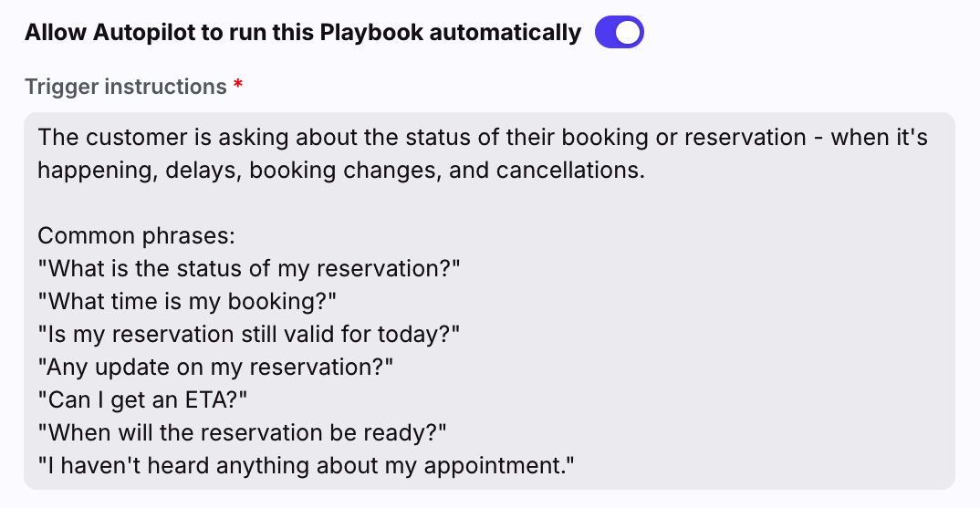The height and width of the screenshot is (508, 980).
Task: Turn off the Autopilot automatic run toggle
Action: click(x=620, y=33)
